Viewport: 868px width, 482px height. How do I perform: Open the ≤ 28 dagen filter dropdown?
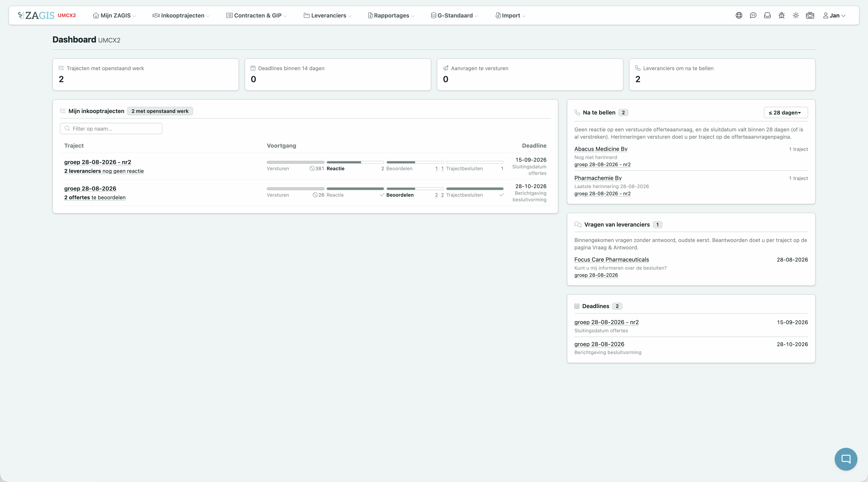(786, 113)
